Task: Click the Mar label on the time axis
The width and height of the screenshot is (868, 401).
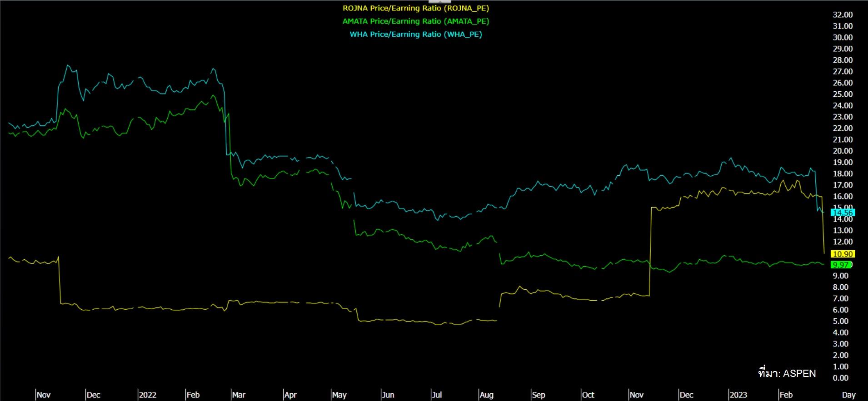Action: tap(239, 395)
